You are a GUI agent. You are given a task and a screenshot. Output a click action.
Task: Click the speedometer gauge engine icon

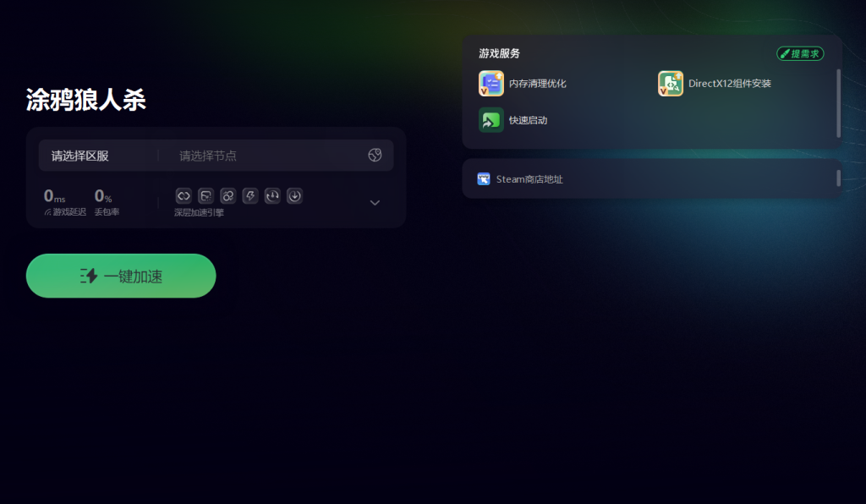pos(272,195)
